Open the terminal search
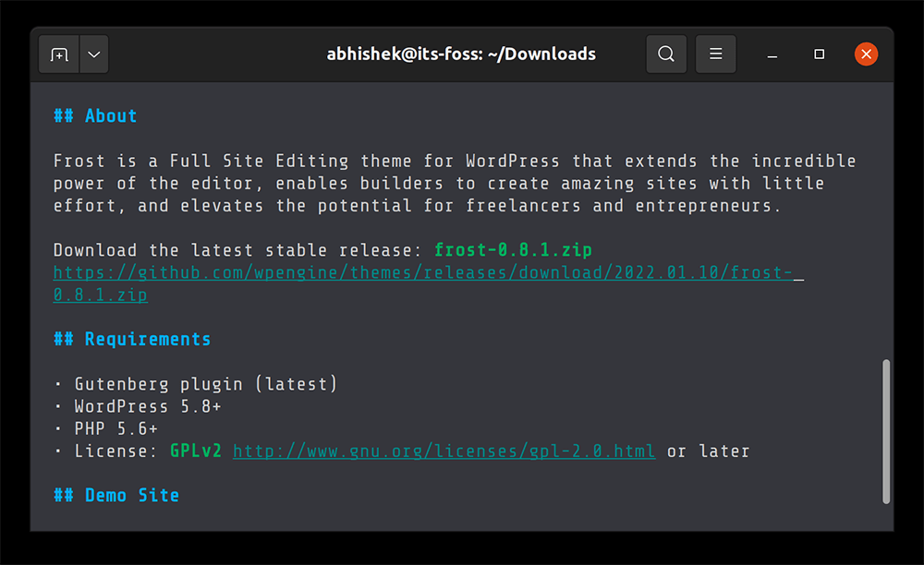Viewport: 924px width, 565px height. pyautogui.click(x=665, y=54)
